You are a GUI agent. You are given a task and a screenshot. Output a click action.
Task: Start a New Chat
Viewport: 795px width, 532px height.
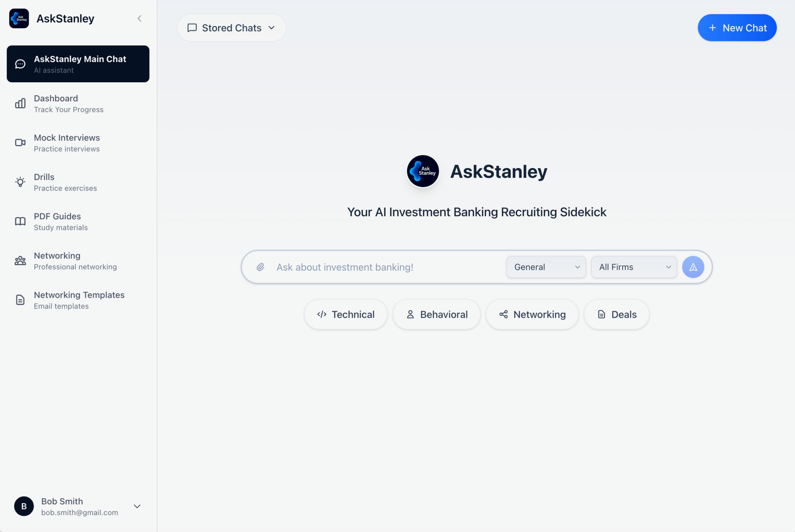point(737,28)
